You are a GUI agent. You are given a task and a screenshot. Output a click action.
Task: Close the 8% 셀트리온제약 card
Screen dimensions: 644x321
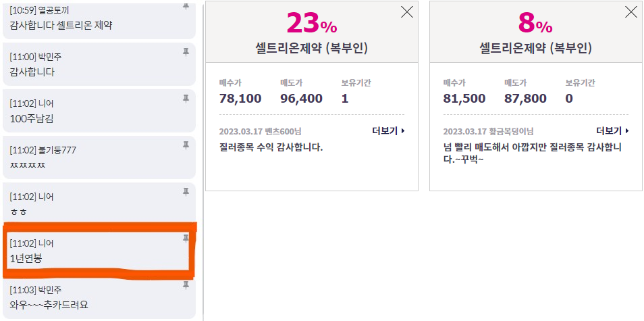[631, 12]
